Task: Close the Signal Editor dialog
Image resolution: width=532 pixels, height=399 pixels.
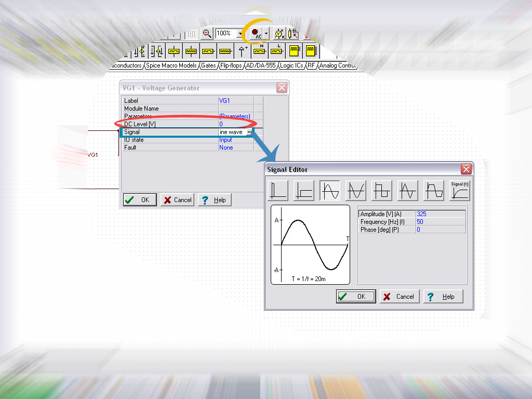Action: pyautogui.click(x=466, y=169)
